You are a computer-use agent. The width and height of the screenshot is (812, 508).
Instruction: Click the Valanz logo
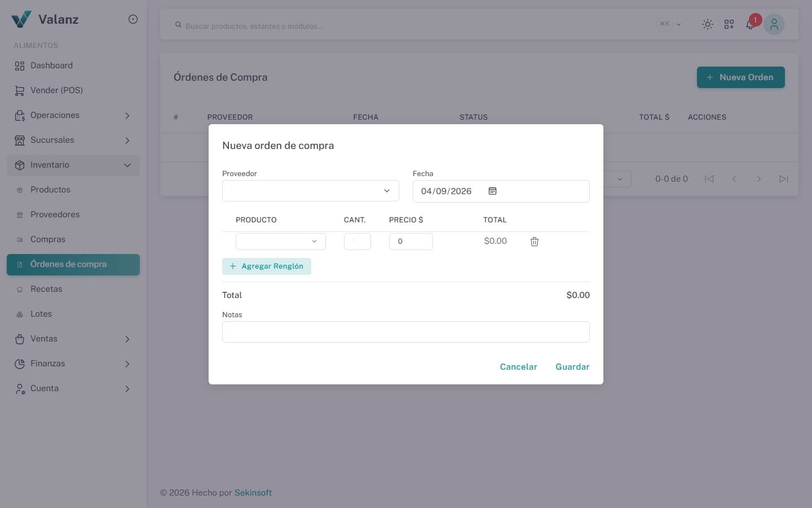(45, 19)
